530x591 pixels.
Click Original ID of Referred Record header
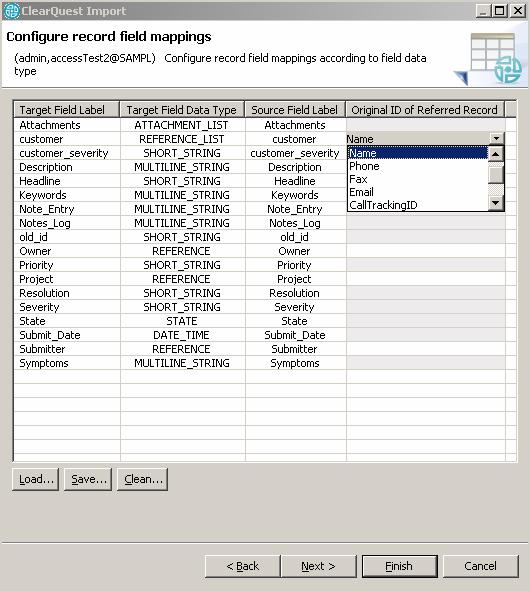click(x=425, y=110)
